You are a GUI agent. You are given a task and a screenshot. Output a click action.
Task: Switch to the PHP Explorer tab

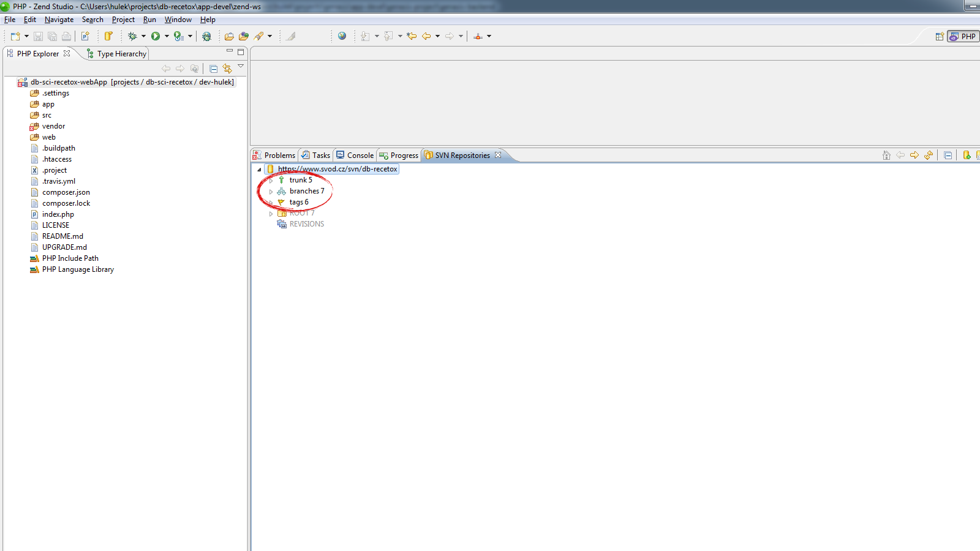coord(37,54)
